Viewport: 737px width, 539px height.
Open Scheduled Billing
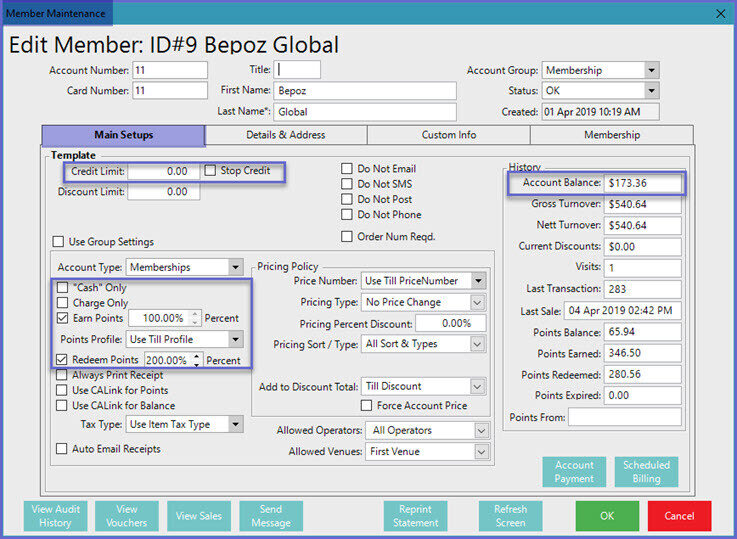click(x=646, y=472)
